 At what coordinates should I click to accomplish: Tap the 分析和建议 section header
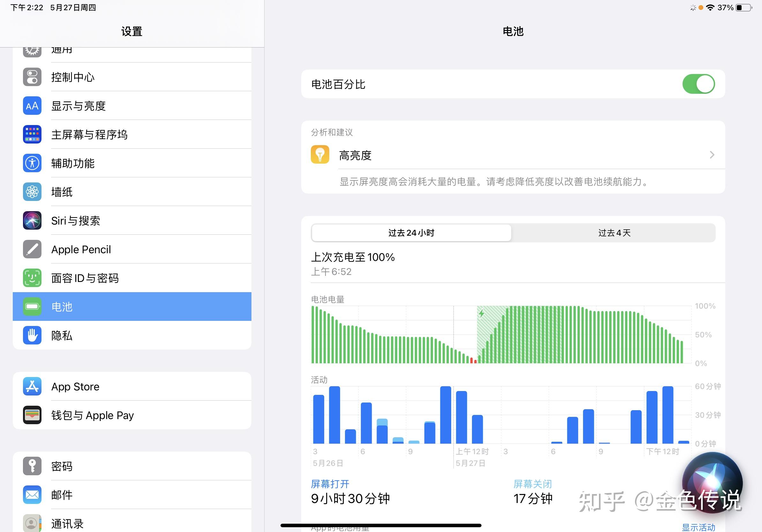pyautogui.click(x=332, y=132)
